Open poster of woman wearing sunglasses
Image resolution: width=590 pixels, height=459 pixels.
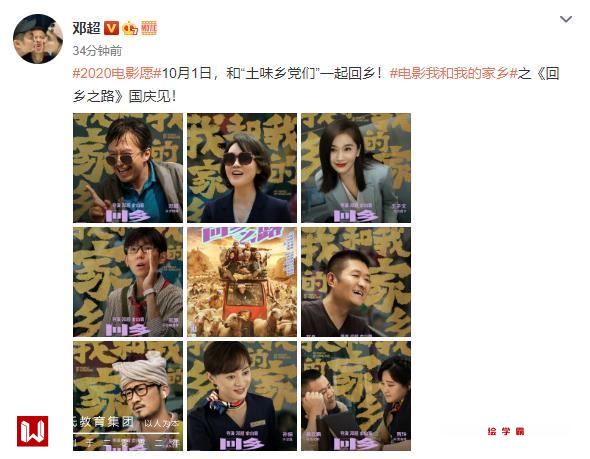click(x=242, y=168)
